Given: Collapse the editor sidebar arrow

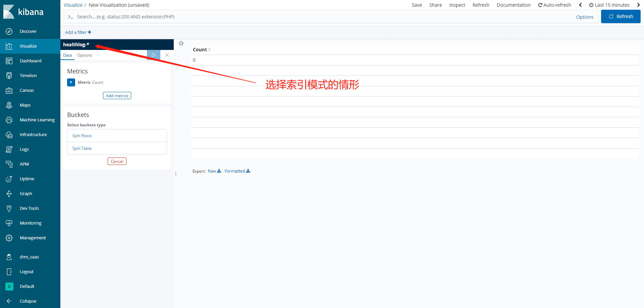Looking at the screenshot, I should [181, 43].
